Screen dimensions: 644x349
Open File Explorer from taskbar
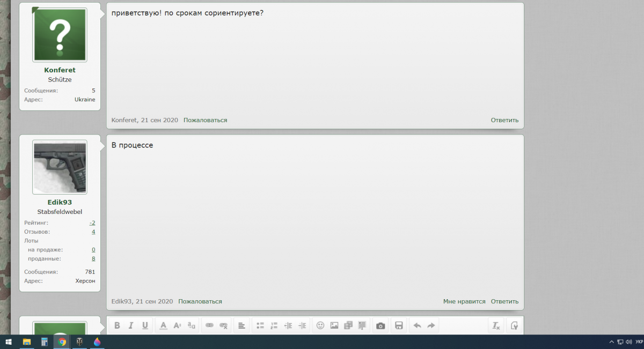tap(27, 341)
